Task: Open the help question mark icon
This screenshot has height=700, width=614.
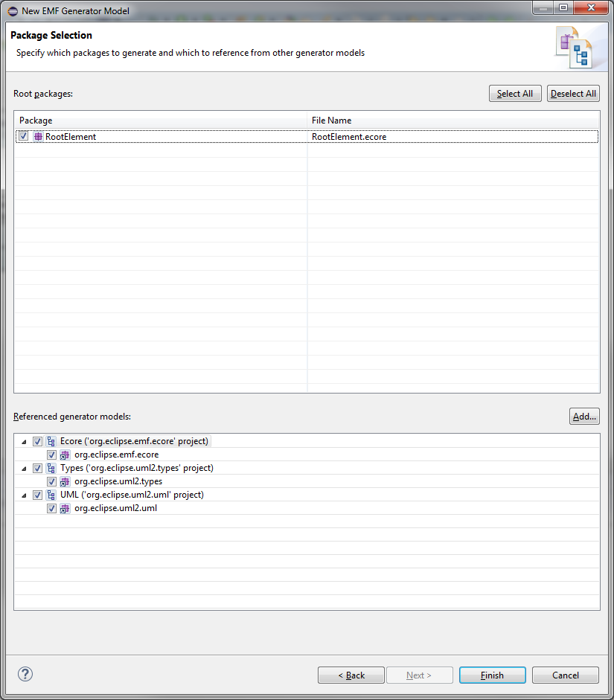Action: click(x=25, y=674)
